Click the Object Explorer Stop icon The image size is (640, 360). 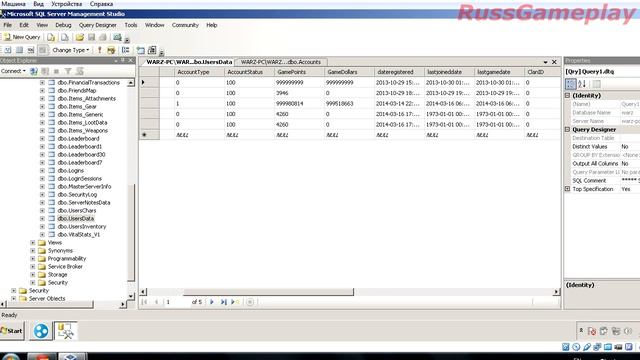(56, 71)
